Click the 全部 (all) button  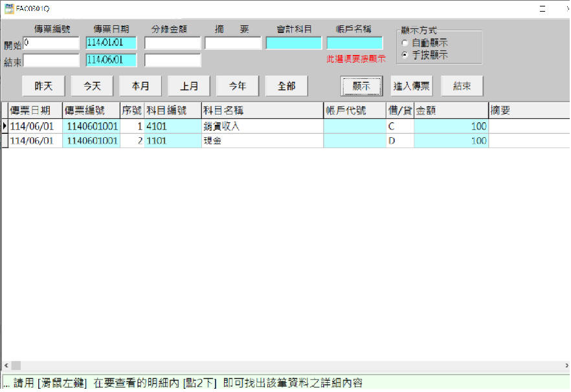click(x=286, y=86)
